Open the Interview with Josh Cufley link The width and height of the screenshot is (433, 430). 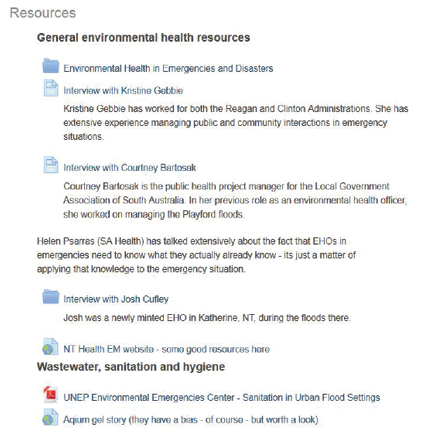click(x=116, y=299)
